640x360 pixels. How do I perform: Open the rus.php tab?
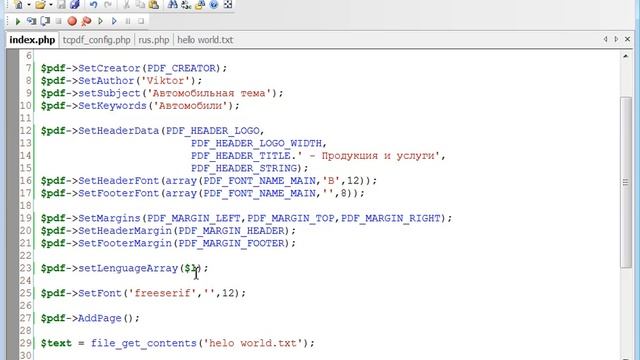[x=153, y=40]
